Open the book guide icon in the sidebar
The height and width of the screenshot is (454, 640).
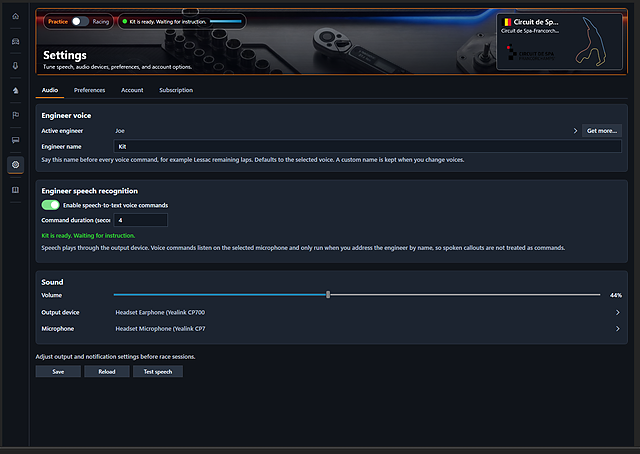pos(16,190)
